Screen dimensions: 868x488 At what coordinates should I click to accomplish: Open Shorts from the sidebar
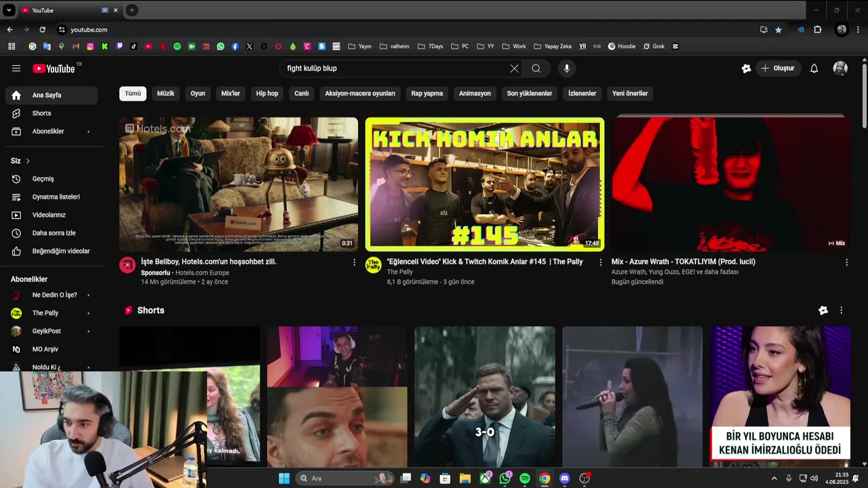click(x=52, y=113)
